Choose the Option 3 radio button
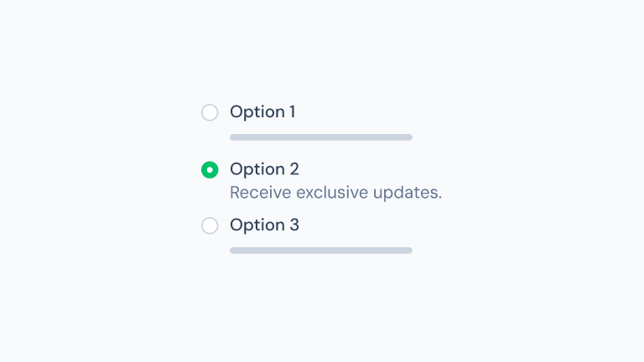 click(x=210, y=225)
